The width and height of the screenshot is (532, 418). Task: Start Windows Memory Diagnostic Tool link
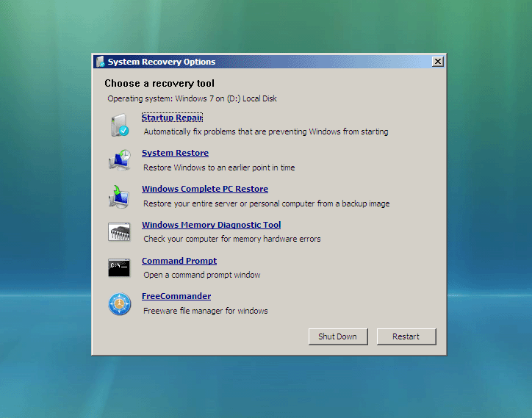click(x=212, y=225)
